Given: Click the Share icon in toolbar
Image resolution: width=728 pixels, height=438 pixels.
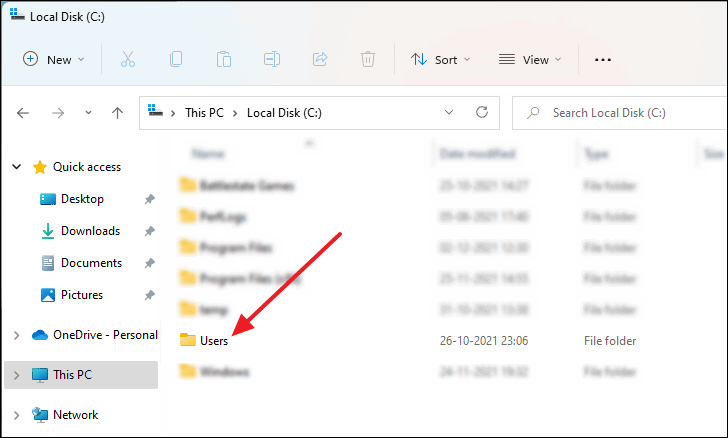Looking at the screenshot, I should point(320,59).
